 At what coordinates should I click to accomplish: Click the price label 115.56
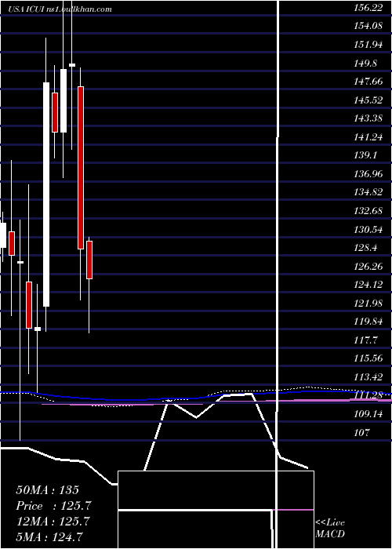pos(368,359)
